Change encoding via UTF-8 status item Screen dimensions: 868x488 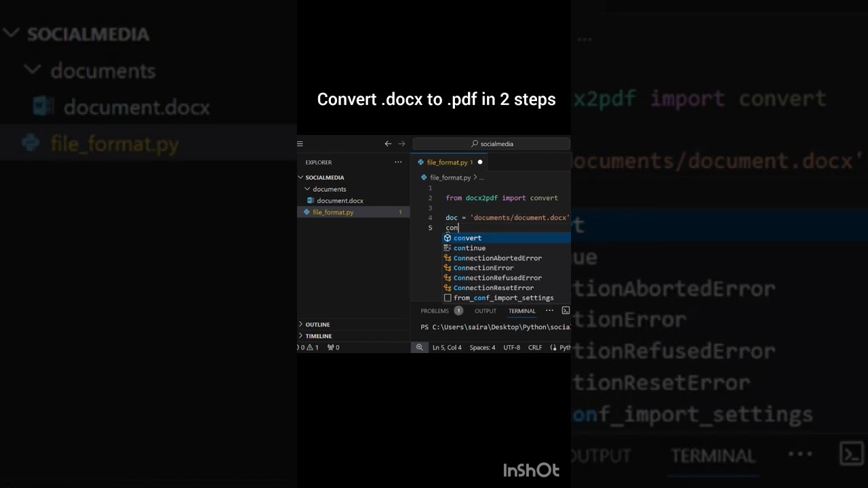click(x=512, y=347)
